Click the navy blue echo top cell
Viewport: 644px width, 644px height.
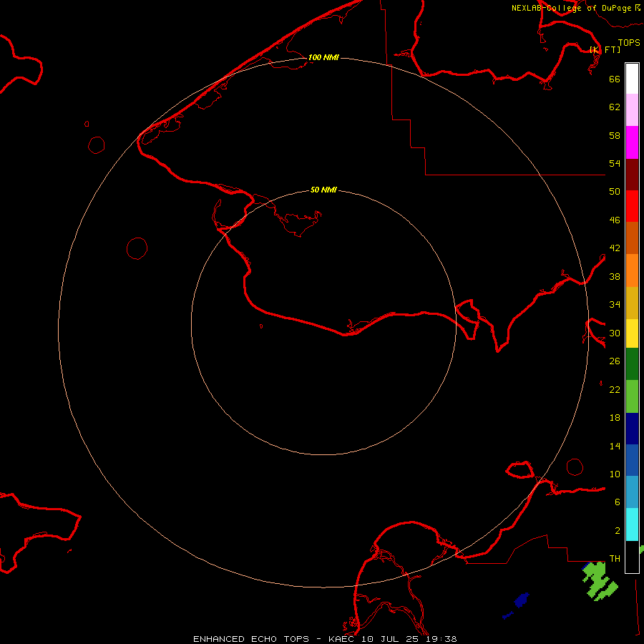click(x=521, y=600)
